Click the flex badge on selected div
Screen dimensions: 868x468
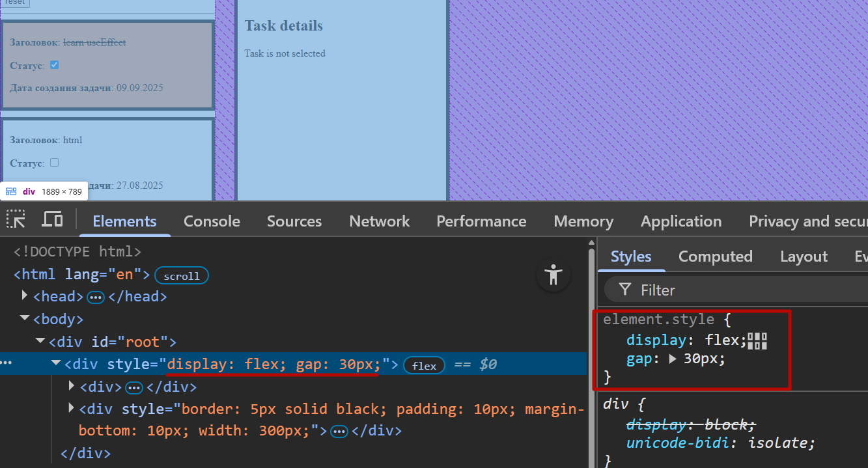(x=424, y=365)
